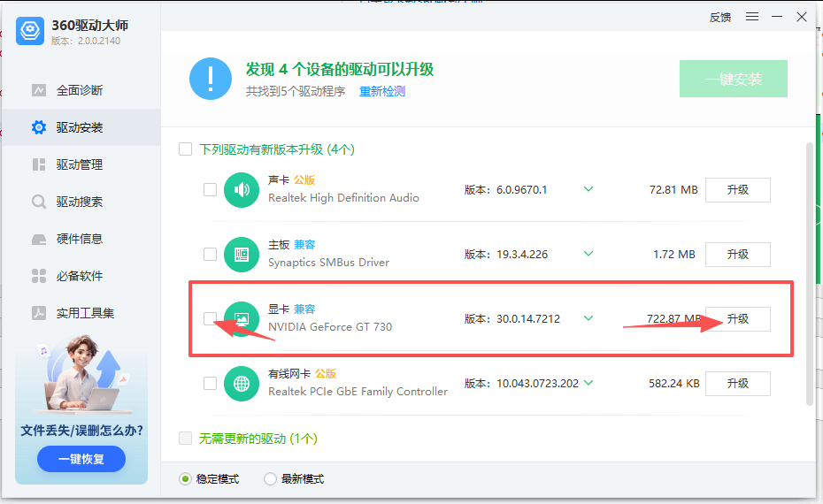Expand version dropdown for 6.0.9670.1

(x=588, y=189)
